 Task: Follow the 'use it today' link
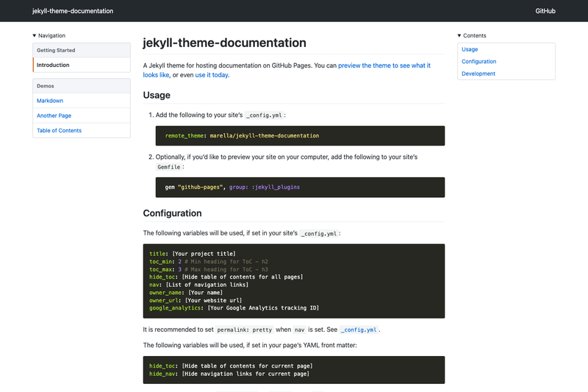[212, 75]
